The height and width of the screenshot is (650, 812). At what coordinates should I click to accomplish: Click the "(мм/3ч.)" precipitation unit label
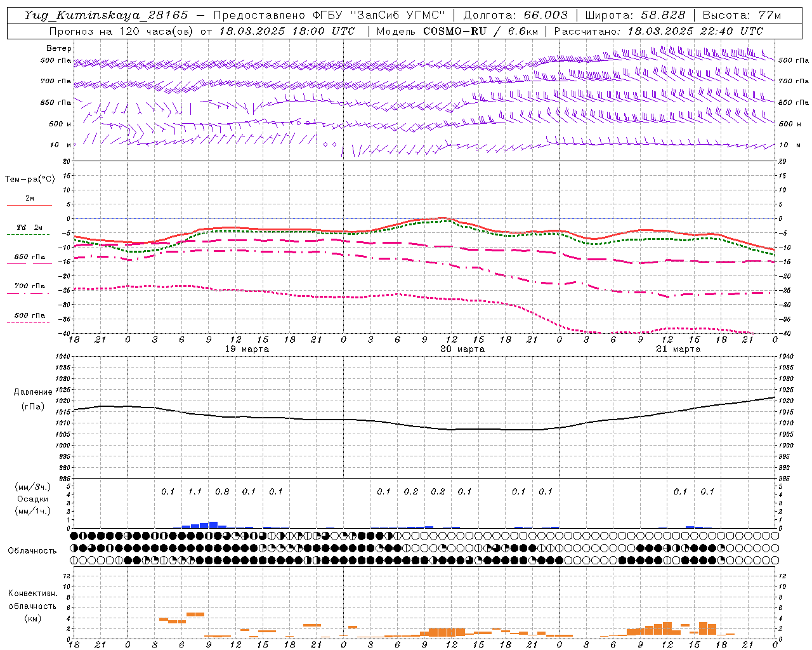32,487
